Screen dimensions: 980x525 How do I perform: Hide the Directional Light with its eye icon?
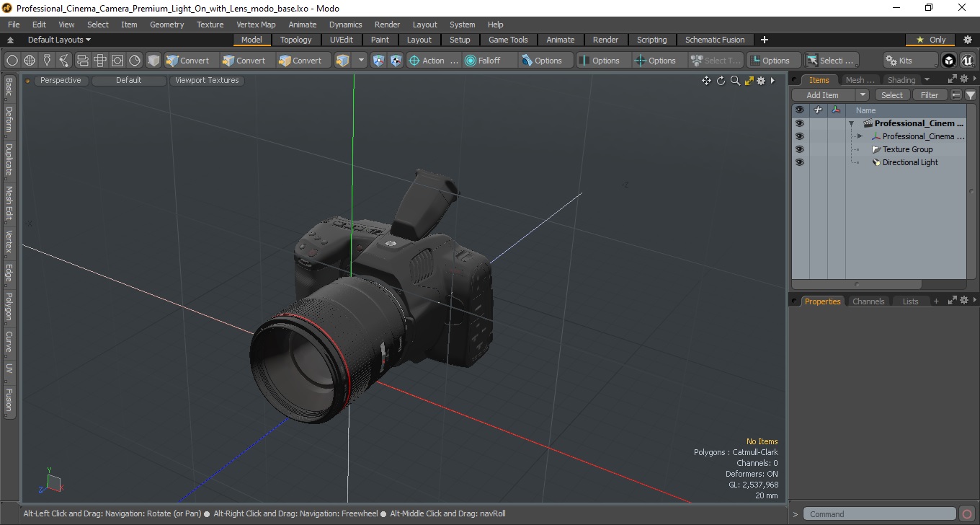pos(799,162)
